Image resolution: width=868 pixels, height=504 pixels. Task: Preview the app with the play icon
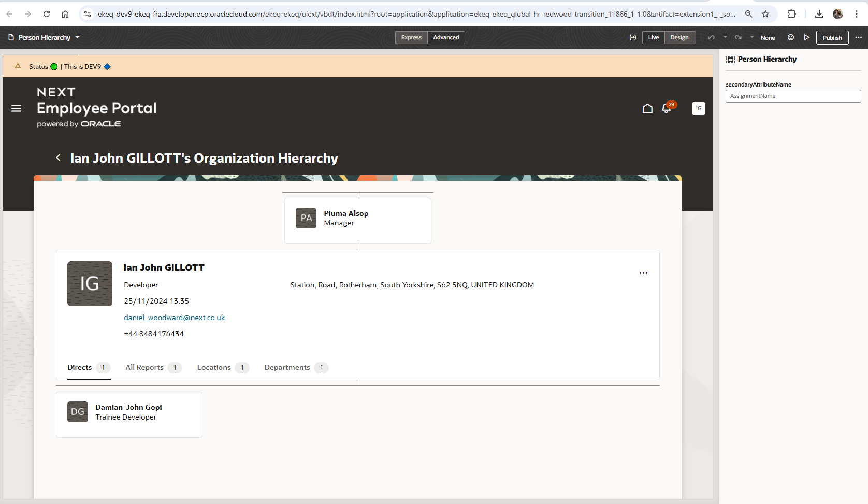click(x=806, y=37)
